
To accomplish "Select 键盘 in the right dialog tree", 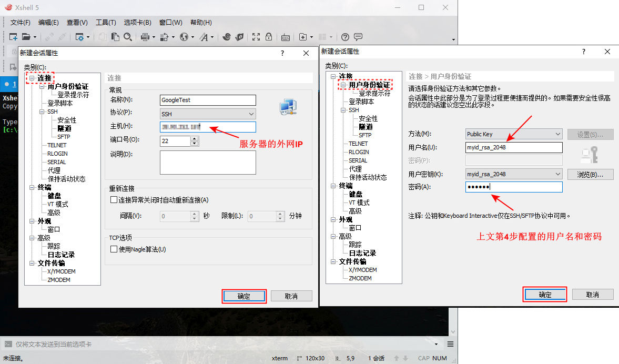I will (356, 194).
